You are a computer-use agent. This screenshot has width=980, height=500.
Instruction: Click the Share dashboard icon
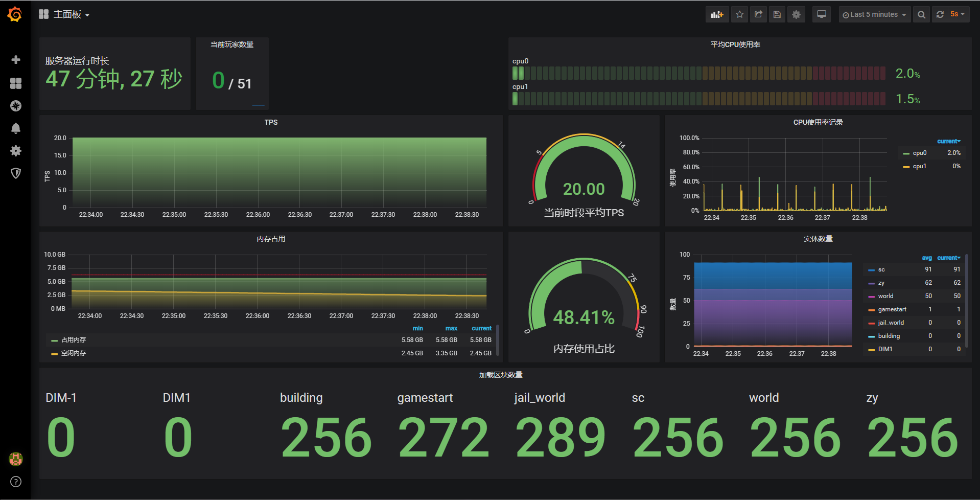[758, 15]
